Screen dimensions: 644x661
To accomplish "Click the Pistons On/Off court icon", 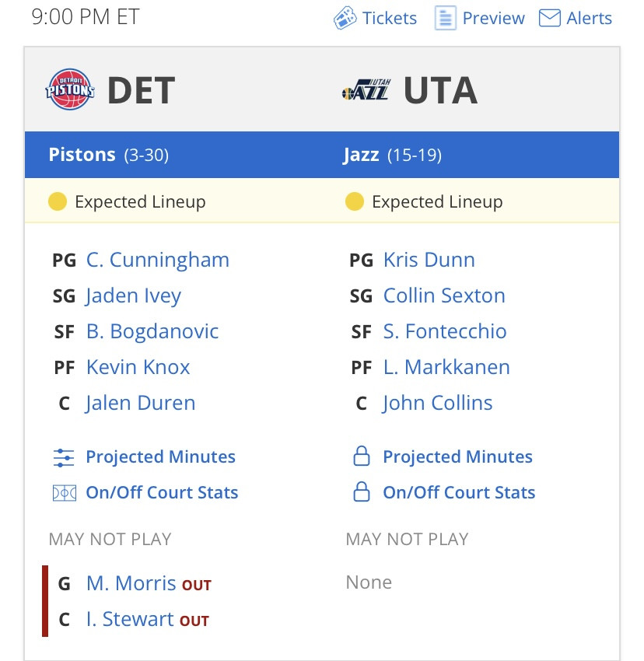I will pyautogui.click(x=64, y=493).
